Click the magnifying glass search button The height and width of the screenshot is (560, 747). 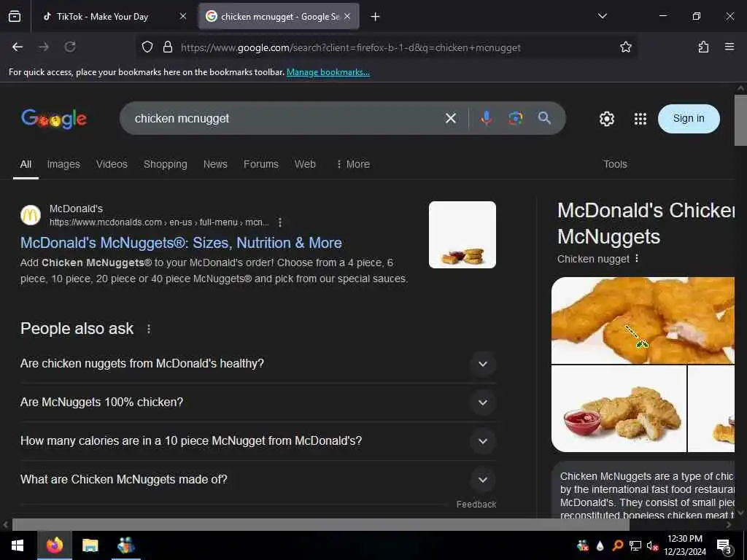(x=544, y=118)
